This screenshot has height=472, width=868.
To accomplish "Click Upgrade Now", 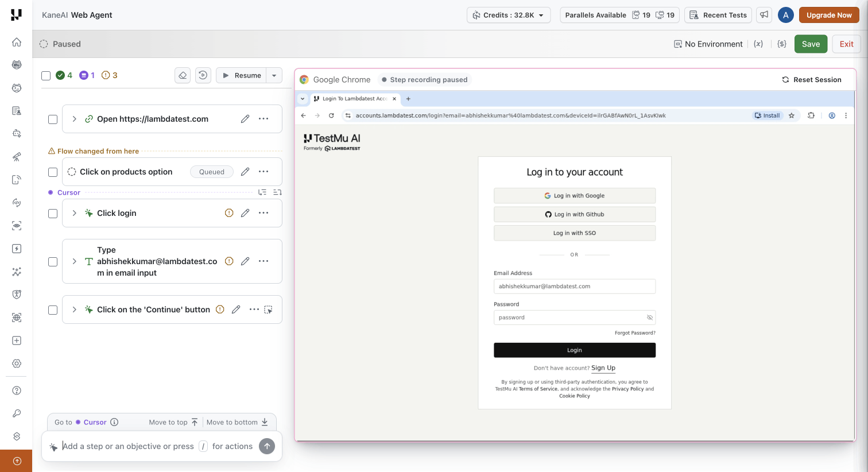I will pos(829,15).
